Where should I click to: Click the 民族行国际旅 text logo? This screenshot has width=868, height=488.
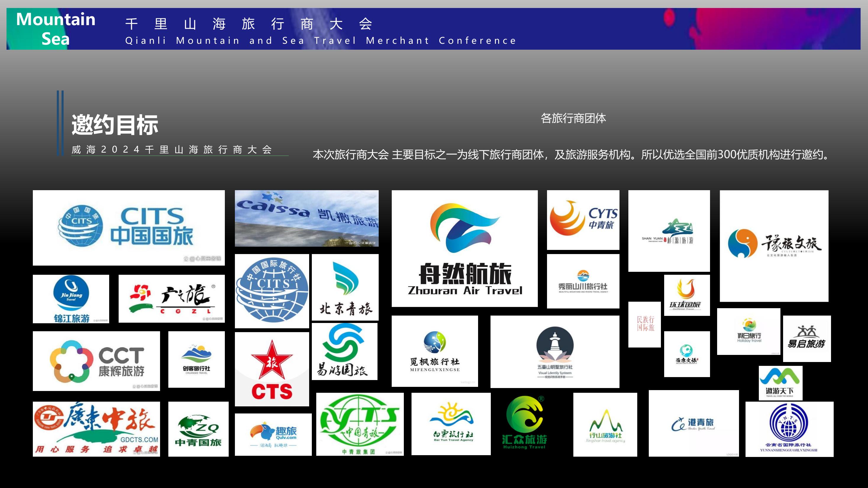644,325
